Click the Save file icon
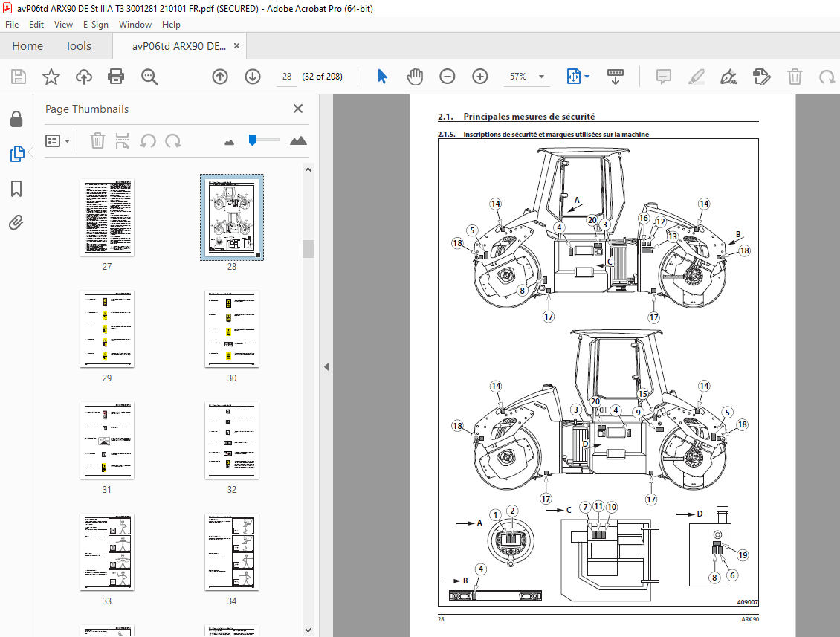This screenshot has height=637, width=840. tap(19, 77)
